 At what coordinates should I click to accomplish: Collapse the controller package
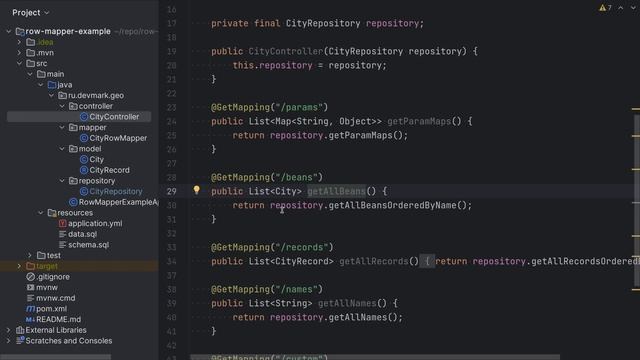pos(62,106)
